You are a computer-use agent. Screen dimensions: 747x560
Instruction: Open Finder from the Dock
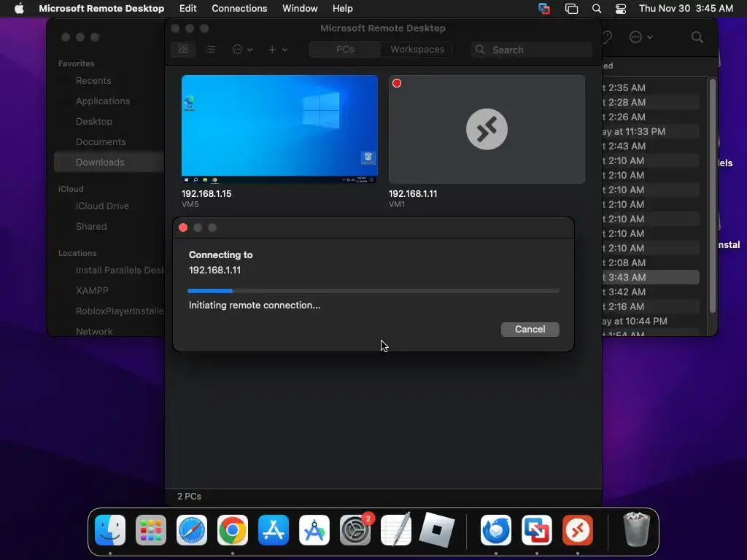point(110,530)
